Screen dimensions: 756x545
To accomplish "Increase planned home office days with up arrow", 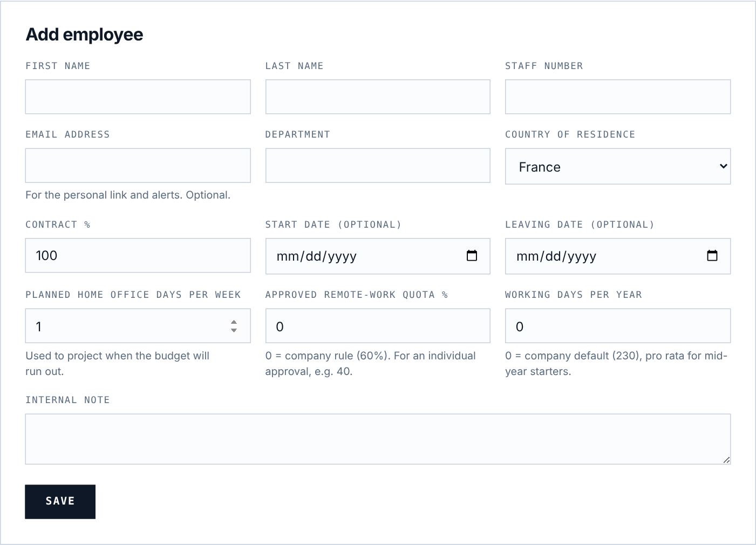I will (234, 322).
